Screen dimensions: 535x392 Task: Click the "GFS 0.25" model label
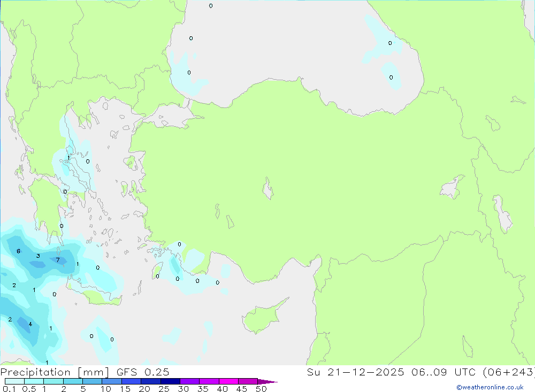143,372
